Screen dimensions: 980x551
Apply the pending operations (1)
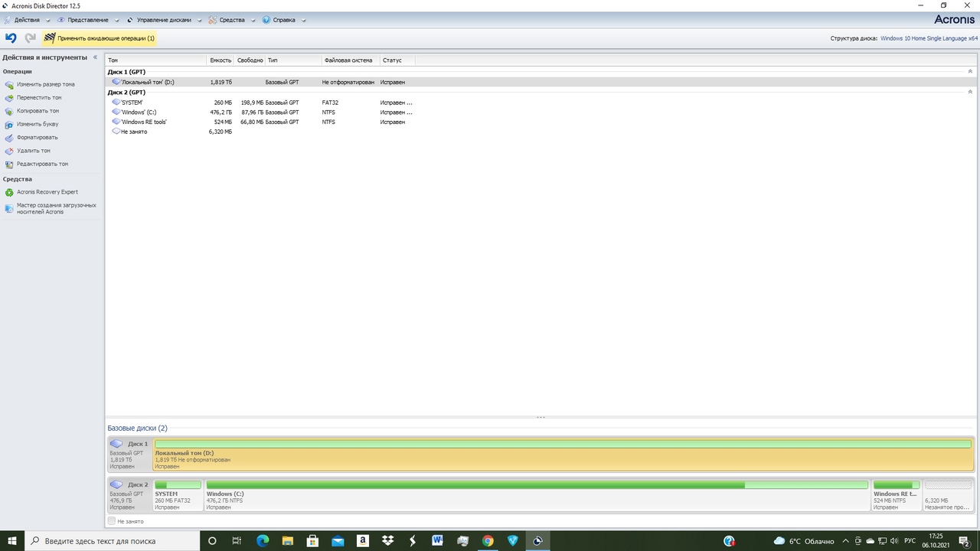(x=100, y=38)
